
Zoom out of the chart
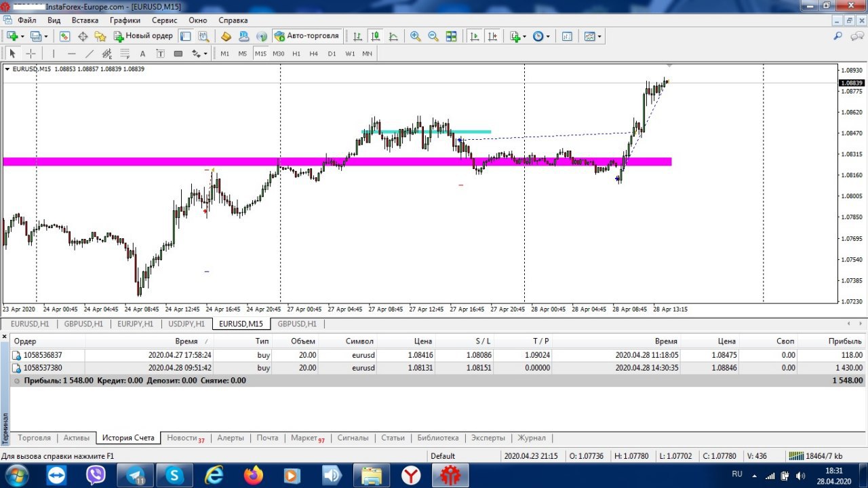(433, 36)
